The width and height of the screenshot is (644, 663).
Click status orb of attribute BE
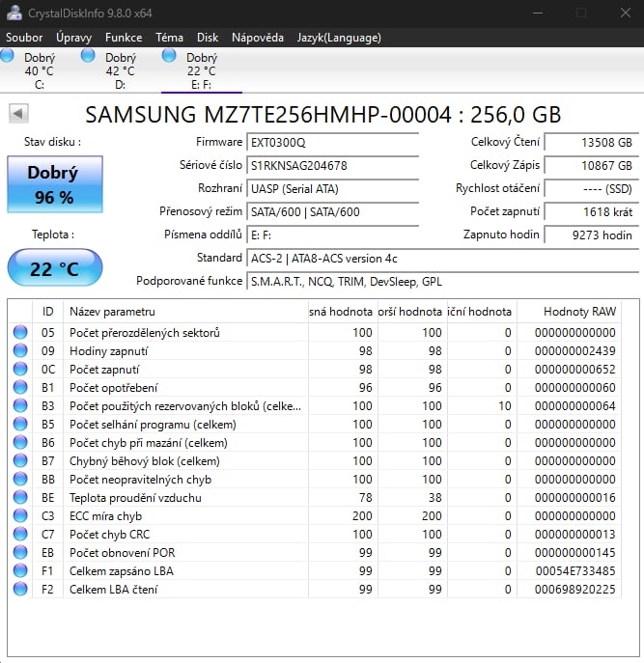point(20,497)
